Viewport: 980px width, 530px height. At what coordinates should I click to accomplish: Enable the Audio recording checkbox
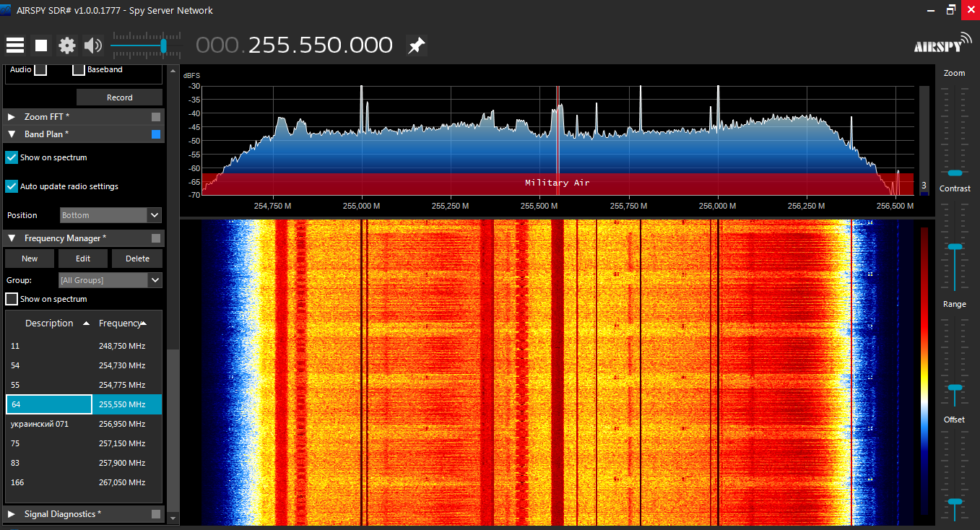point(40,69)
